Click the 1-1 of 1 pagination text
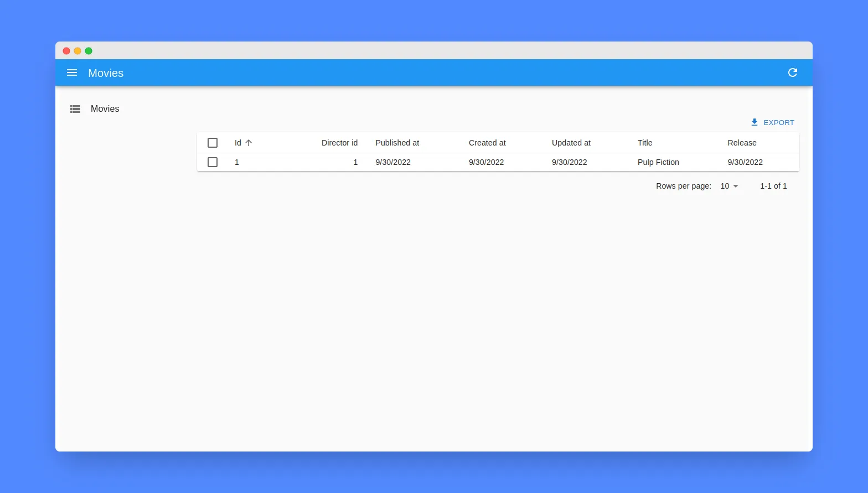 [773, 186]
